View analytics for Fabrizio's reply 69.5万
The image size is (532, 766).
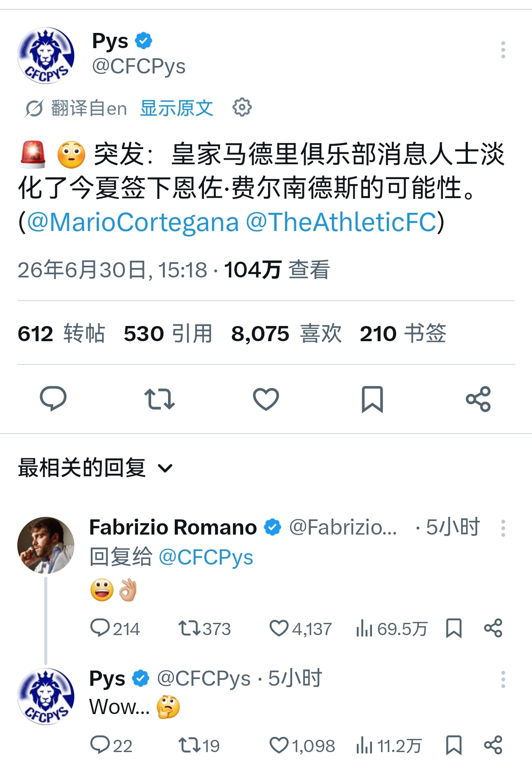tap(392, 629)
